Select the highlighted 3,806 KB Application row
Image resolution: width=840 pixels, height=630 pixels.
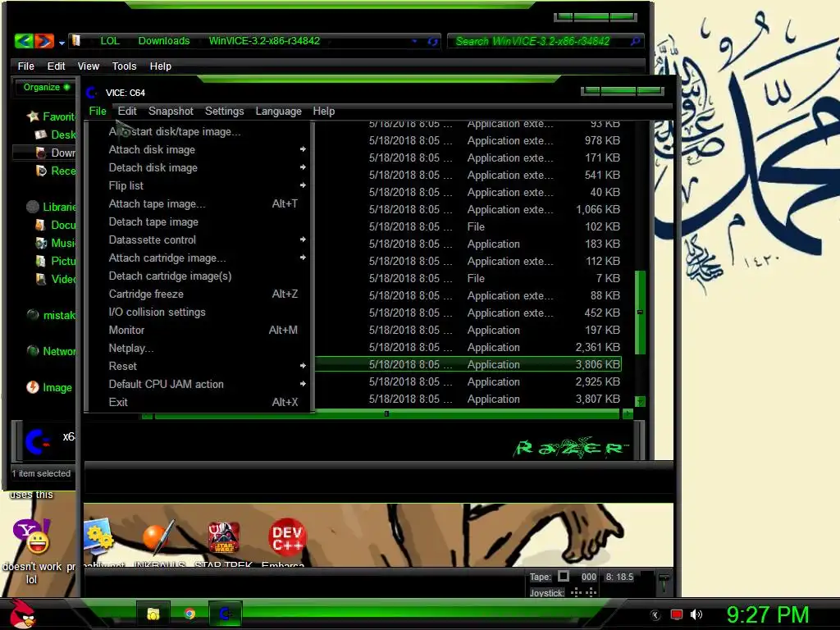pyautogui.click(x=468, y=364)
